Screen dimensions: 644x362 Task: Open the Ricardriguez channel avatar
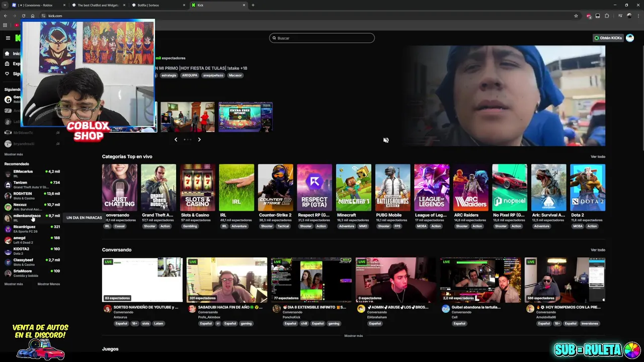[x=8, y=229]
